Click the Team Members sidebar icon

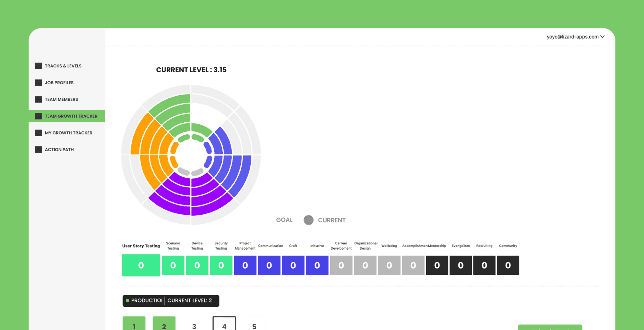click(x=38, y=99)
